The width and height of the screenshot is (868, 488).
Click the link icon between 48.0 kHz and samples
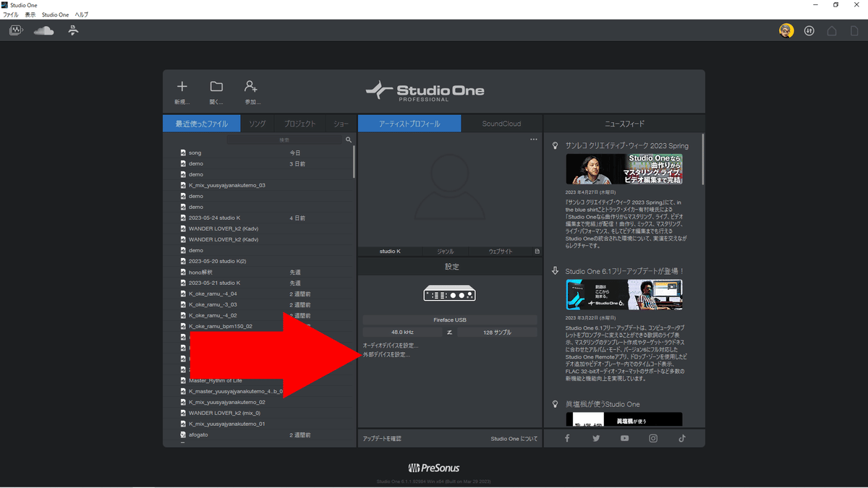point(450,333)
